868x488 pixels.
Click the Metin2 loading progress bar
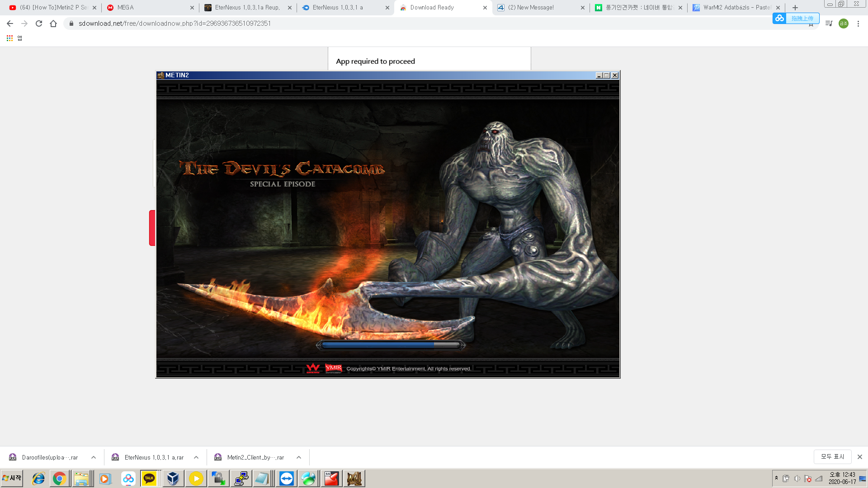(x=390, y=345)
